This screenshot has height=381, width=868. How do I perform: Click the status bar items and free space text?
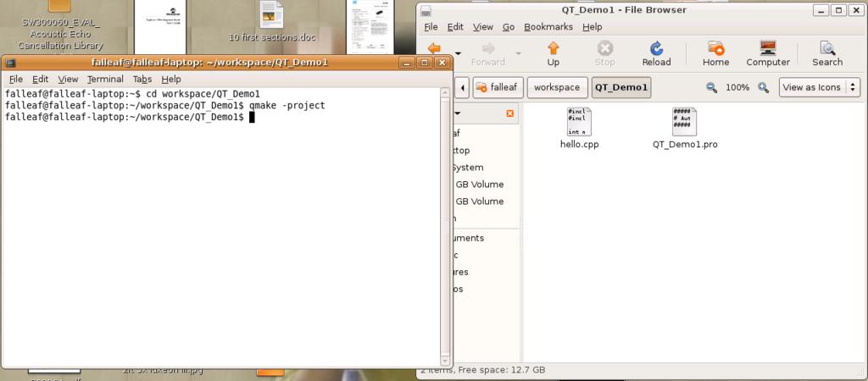[x=483, y=369]
